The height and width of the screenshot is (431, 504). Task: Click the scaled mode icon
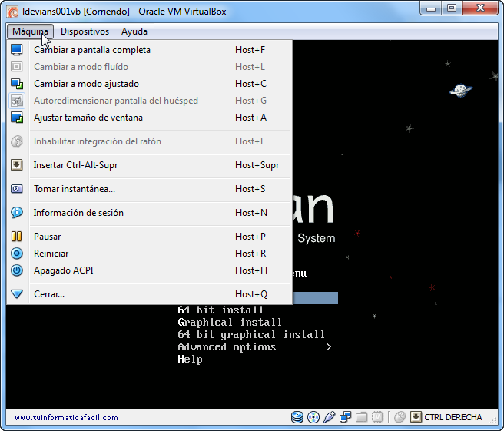point(17,84)
